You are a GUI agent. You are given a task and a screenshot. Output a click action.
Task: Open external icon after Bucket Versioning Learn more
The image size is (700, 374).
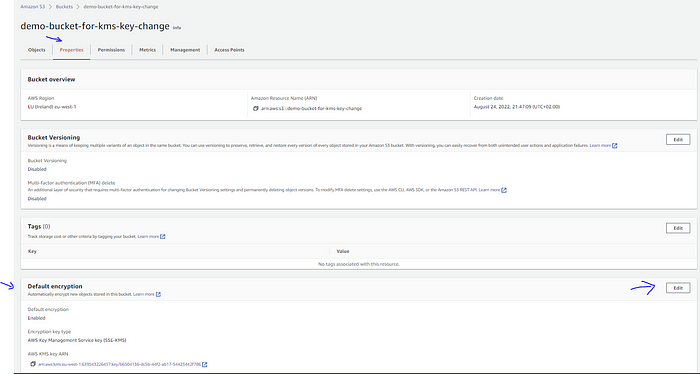click(615, 145)
